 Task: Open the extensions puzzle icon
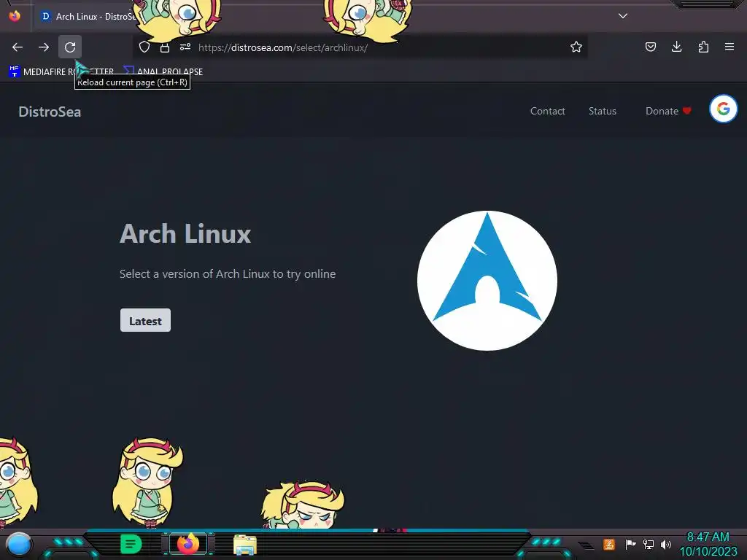pos(703,47)
